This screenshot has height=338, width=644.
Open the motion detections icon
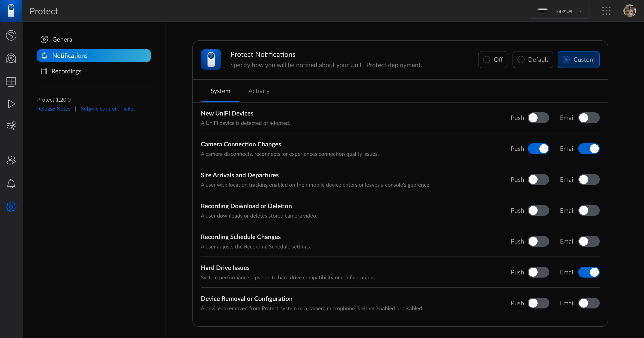click(x=11, y=126)
